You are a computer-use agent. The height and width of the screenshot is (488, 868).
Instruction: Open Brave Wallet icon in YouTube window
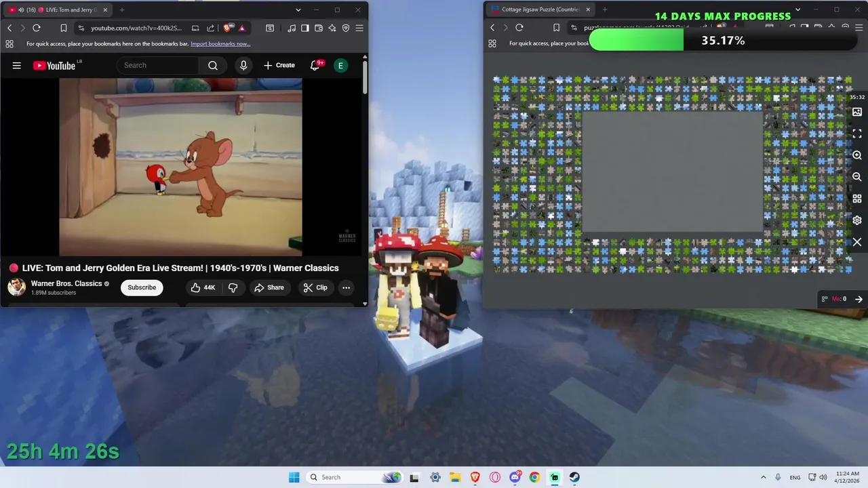point(319,28)
